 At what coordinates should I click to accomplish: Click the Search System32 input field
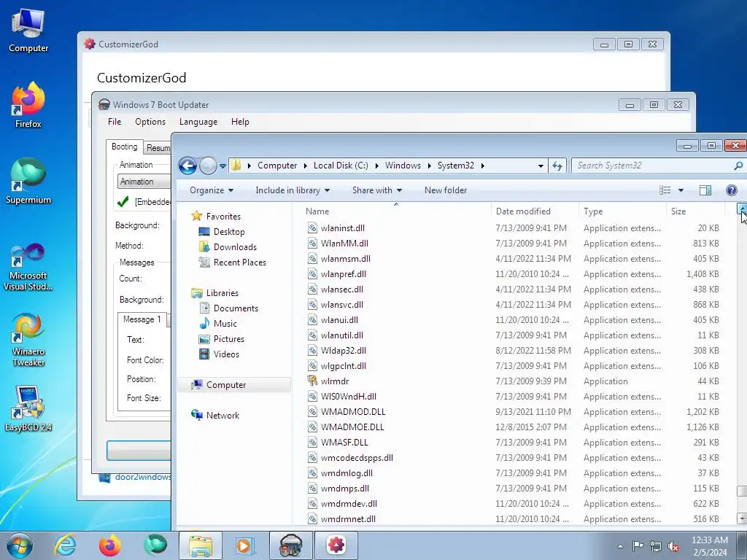coord(653,166)
